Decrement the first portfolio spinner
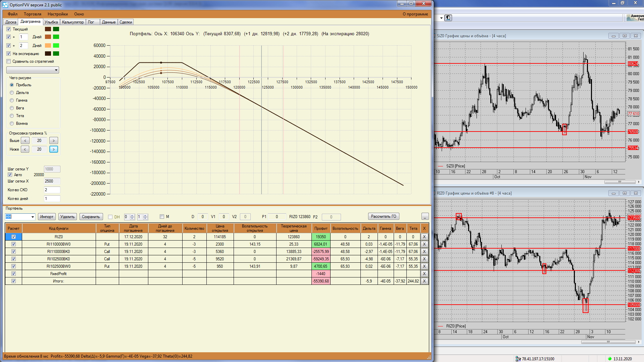644x362 pixels. click(132, 218)
